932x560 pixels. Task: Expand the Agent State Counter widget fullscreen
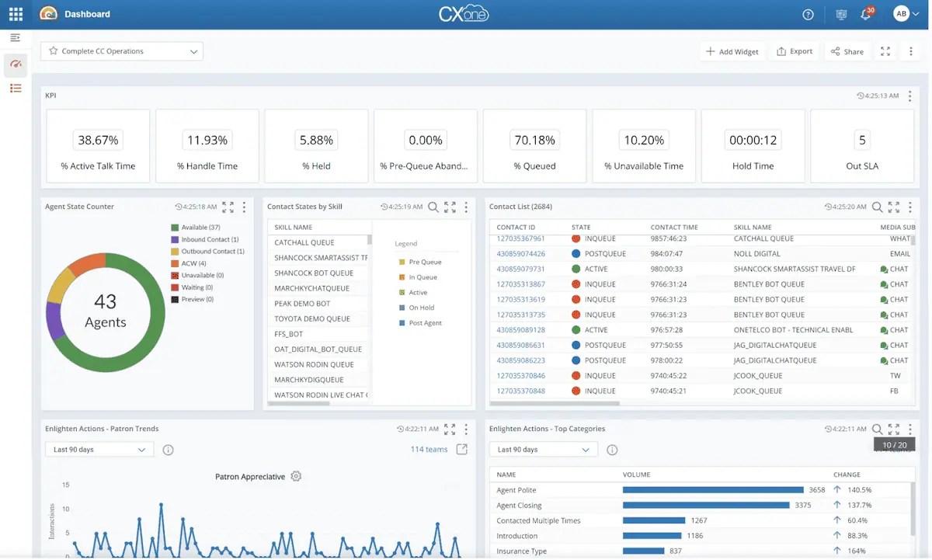pyautogui.click(x=228, y=207)
